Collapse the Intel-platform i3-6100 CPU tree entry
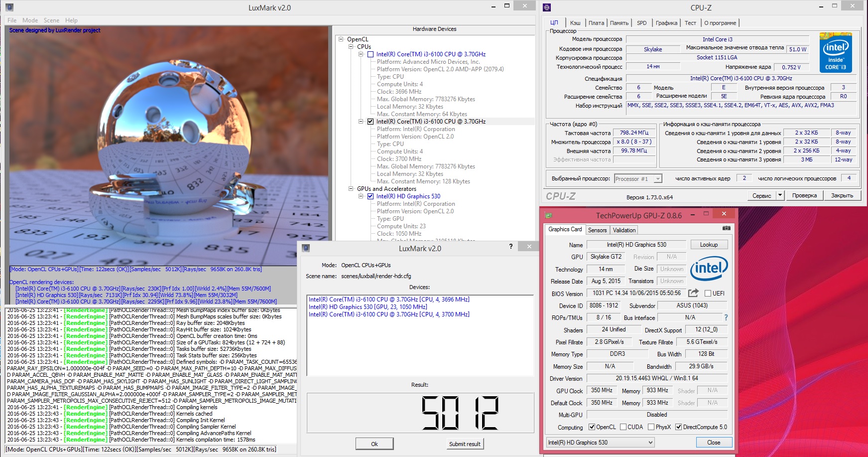 point(361,122)
